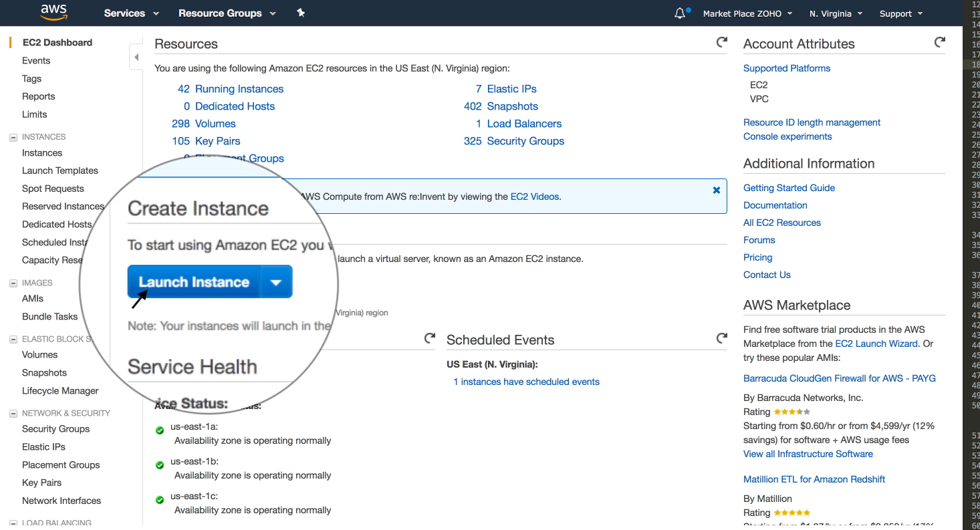Click the EC2 Launch Wizard link

(x=876, y=344)
